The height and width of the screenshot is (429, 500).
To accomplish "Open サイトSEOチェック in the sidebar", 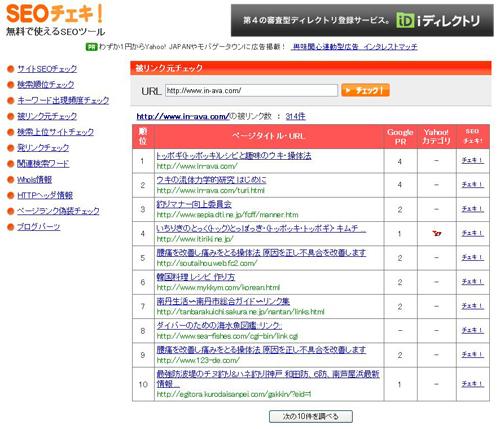I will pyautogui.click(x=47, y=69).
